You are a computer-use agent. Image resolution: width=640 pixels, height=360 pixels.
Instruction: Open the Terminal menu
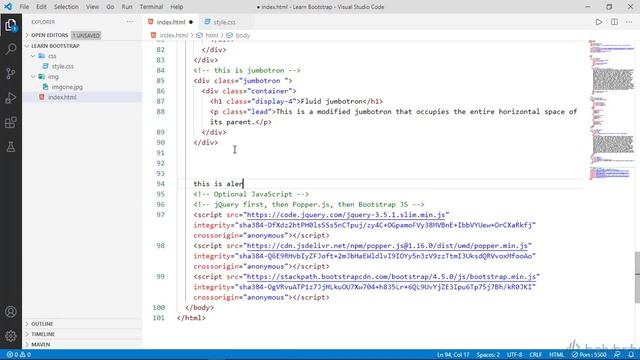(151, 7)
